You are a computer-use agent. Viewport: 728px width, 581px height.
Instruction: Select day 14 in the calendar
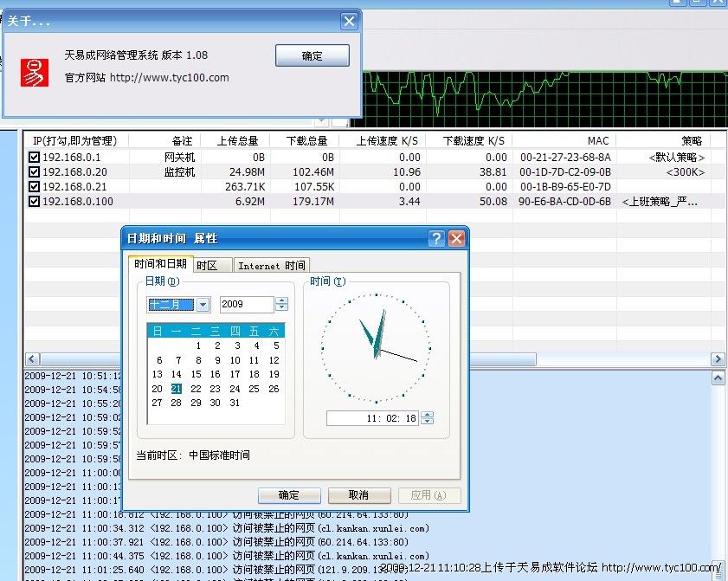(x=177, y=374)
